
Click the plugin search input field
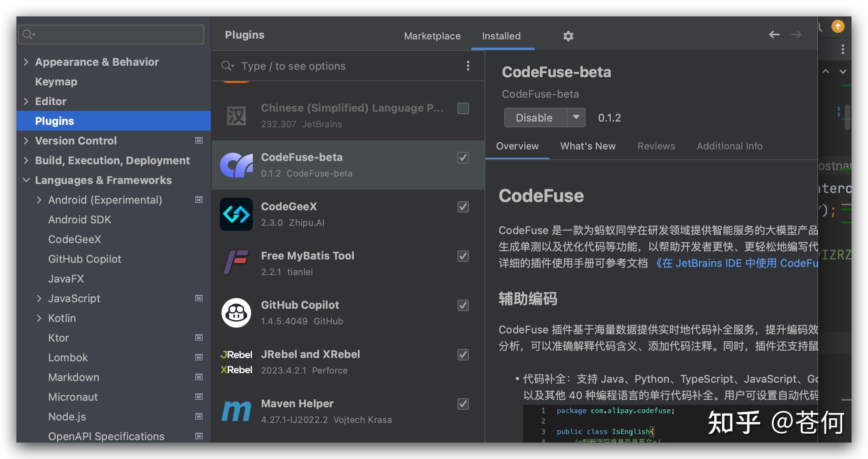click(329, 66)
